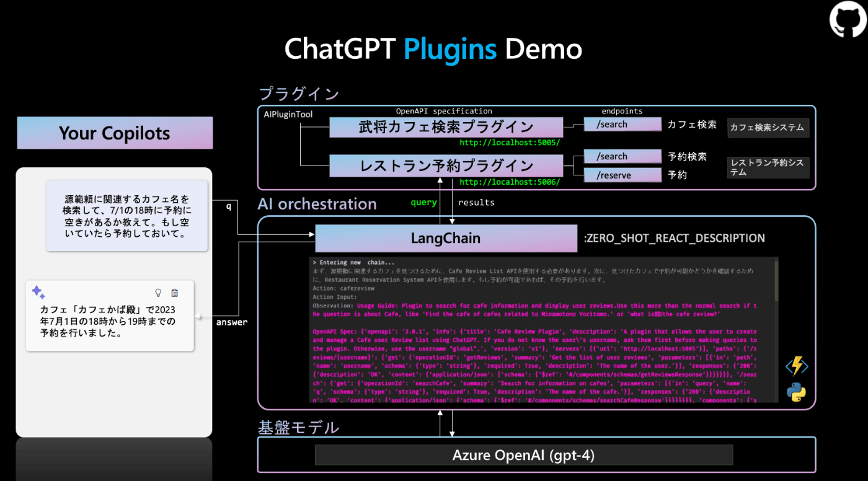Click the answer arrow label
The height and width of the screenshot is (481, 868).
click(x=232, y=322)
